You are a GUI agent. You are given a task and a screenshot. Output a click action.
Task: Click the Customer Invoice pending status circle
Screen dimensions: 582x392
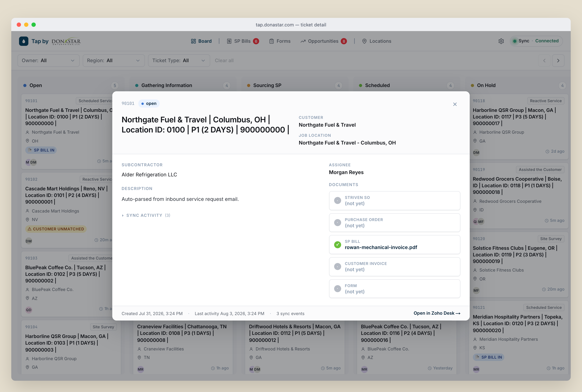[x=337, y=267]
